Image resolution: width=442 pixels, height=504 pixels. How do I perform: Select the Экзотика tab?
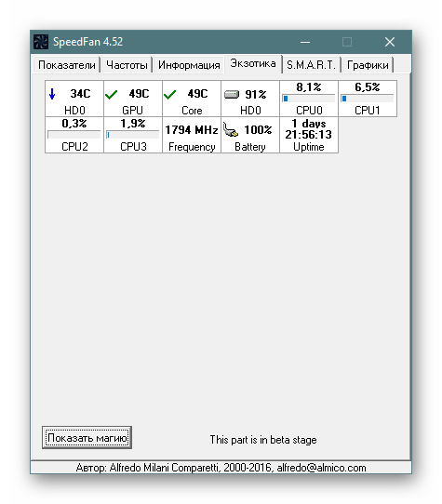click(253, 63)
